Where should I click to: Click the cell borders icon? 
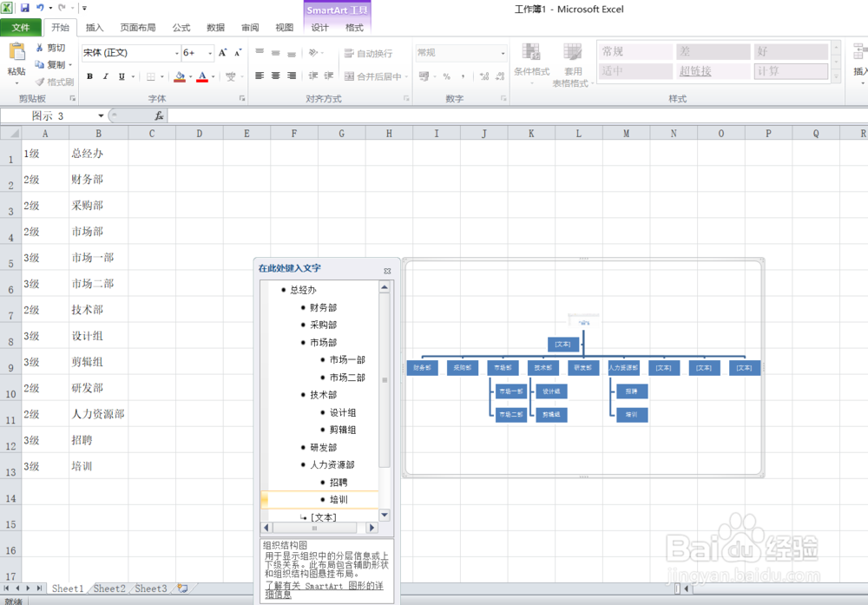click(x=150, y=76)
